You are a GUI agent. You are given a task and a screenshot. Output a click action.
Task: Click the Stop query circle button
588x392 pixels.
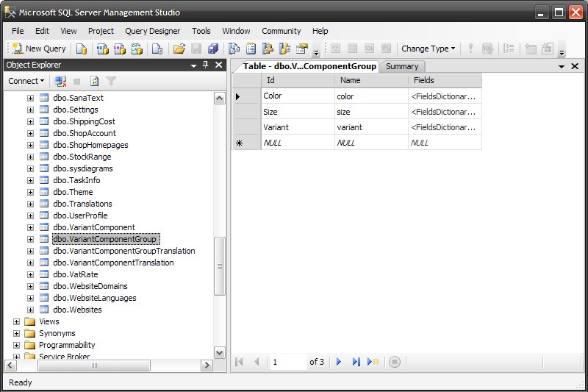pyautogui.click(x=395, y=362)
